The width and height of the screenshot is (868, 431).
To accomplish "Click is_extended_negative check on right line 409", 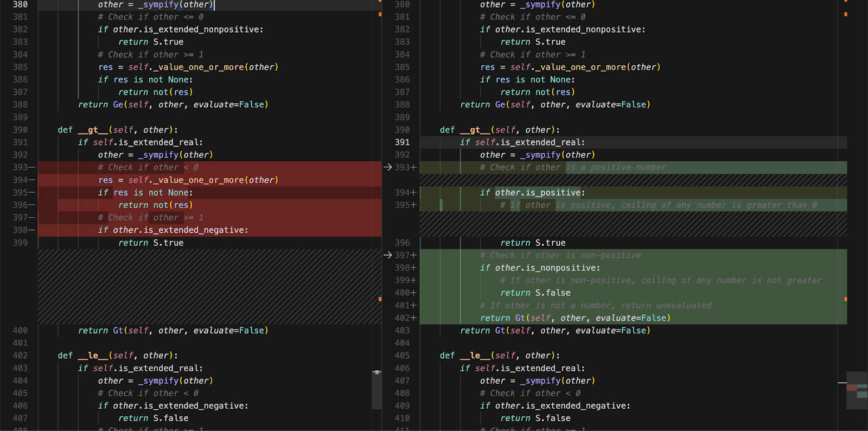I will coord(555,405).
